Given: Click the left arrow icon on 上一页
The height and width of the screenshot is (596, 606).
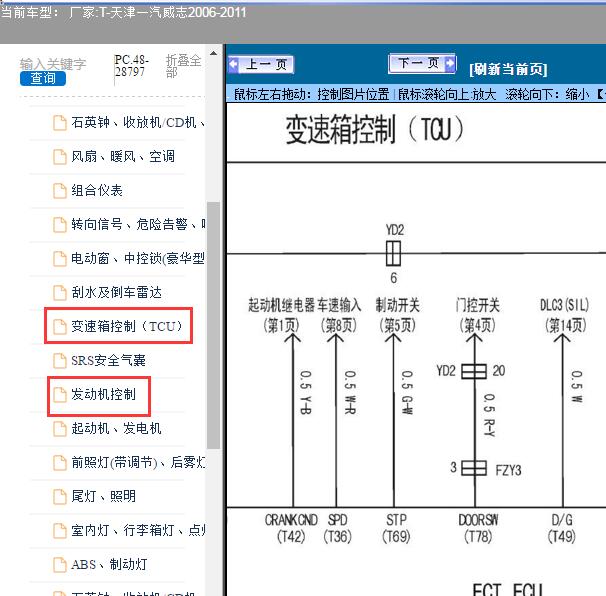Looking at the screenshot, I should (x=233, y=64).
